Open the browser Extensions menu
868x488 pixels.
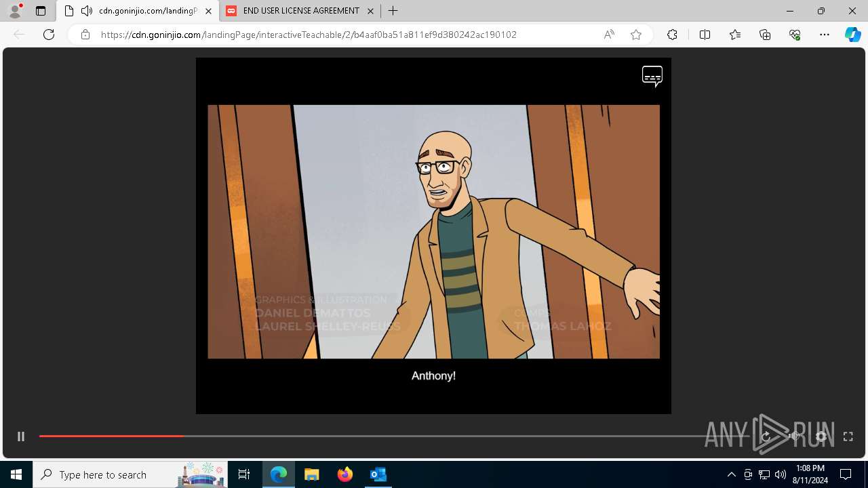pyautogui.click(x=672, y=35)
